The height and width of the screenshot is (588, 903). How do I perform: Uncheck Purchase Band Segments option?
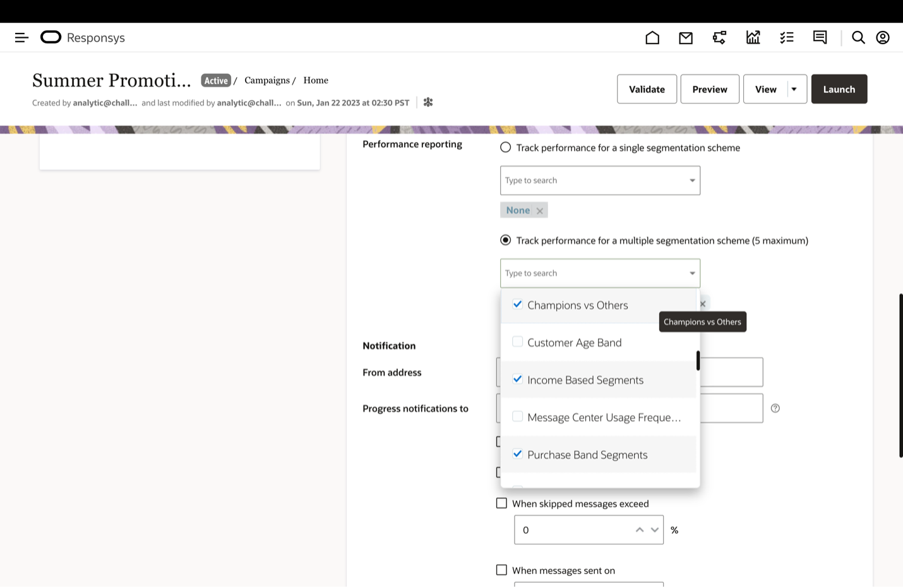(517, 453)
